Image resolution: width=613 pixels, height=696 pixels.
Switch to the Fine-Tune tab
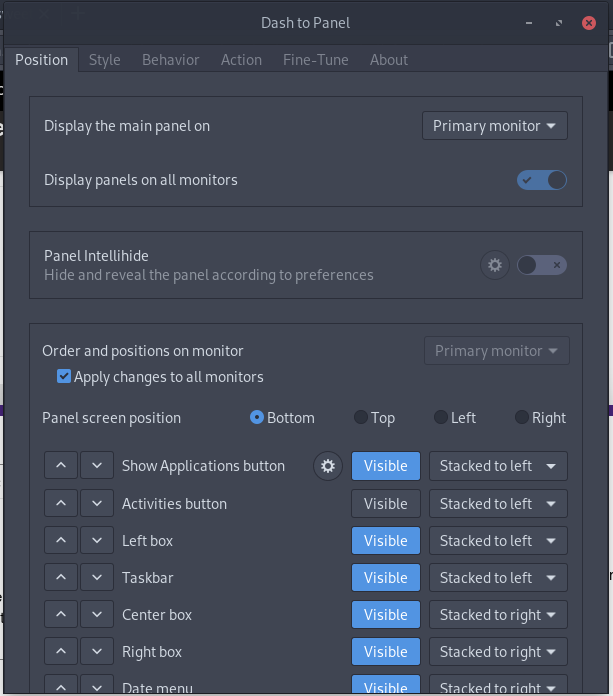click(316, 59)
